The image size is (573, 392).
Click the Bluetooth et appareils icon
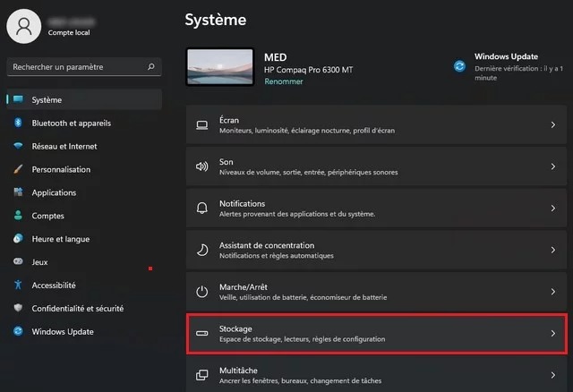pos(18,124)
